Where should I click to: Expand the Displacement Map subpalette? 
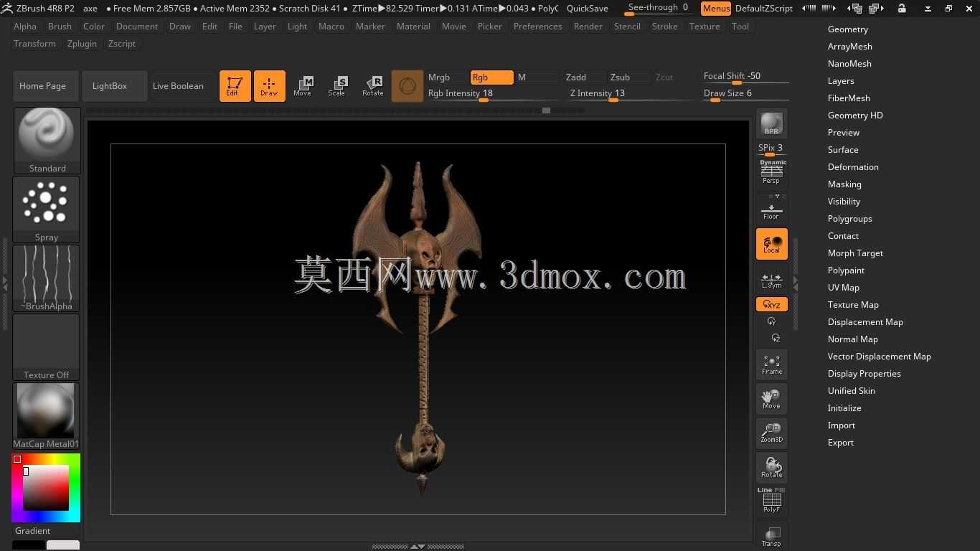tap(865, 322)
